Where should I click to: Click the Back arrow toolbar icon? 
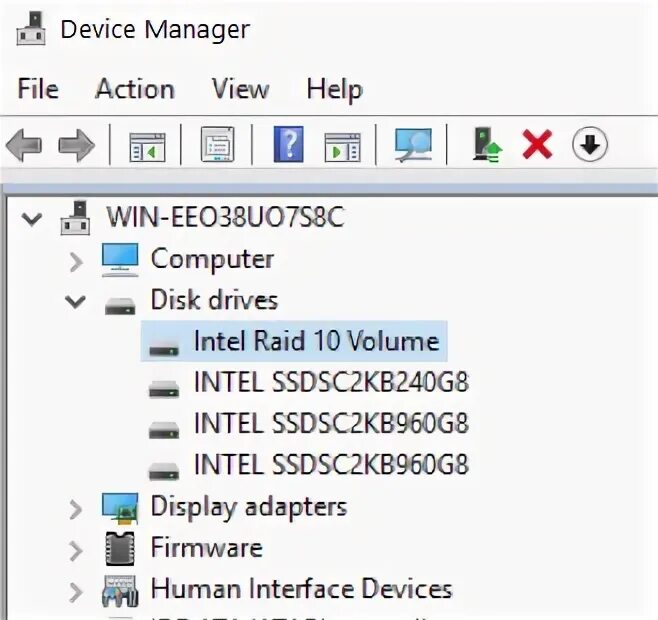pos(23,146)
